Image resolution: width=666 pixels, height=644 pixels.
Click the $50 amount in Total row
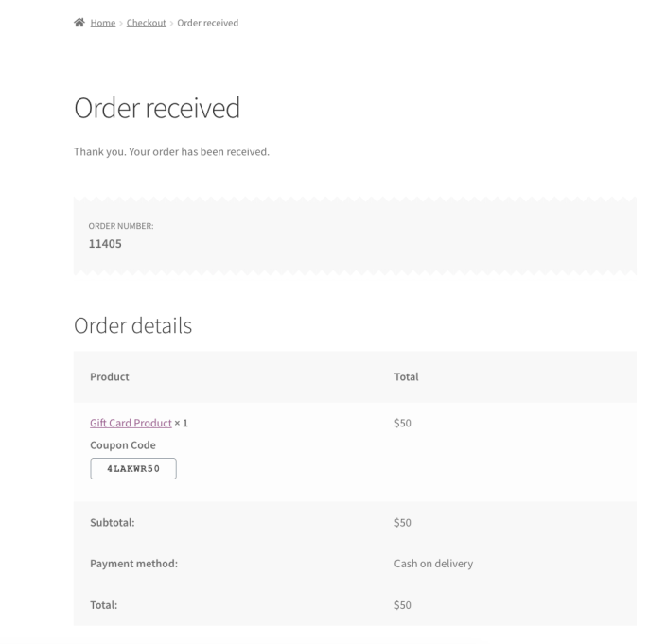tap(402, 605)
